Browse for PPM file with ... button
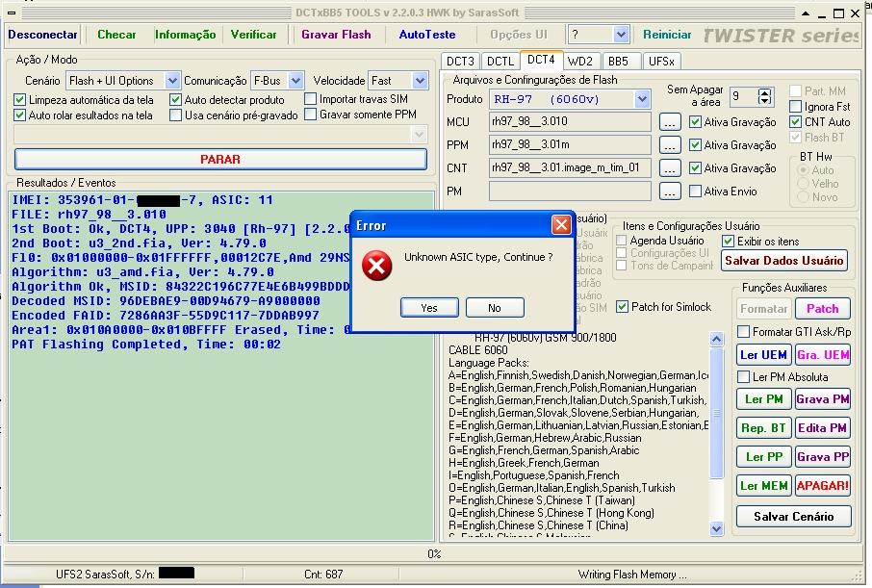Viewport: 872px width, 588px height. [670, 145]
